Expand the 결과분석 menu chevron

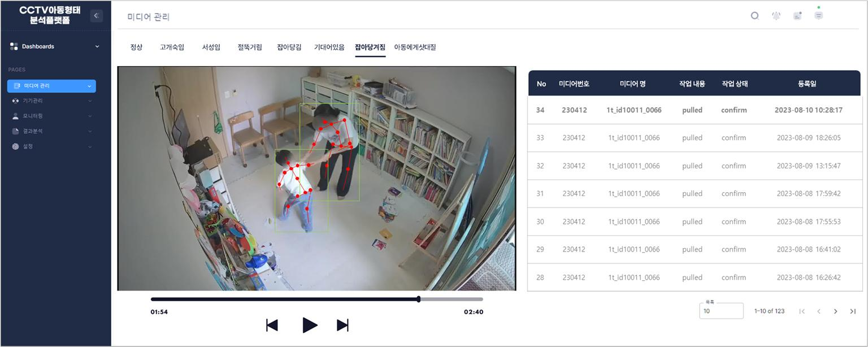[x=89, y=131]
